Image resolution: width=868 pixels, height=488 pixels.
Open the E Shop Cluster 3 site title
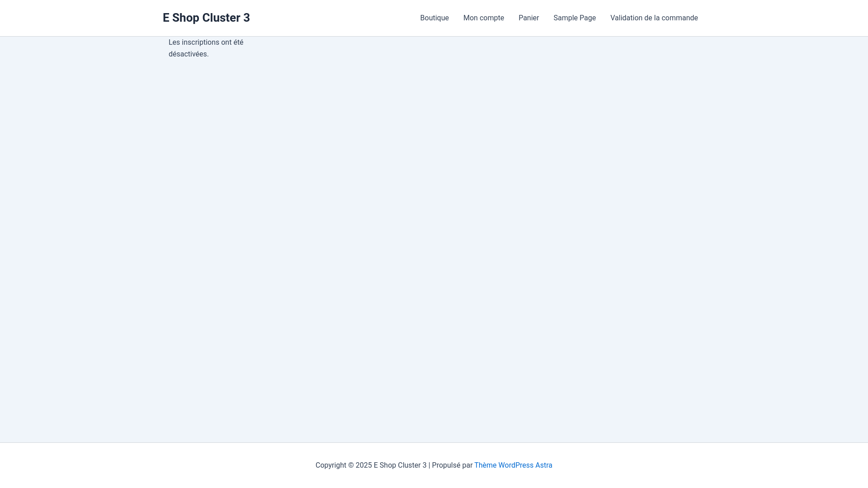206,18
